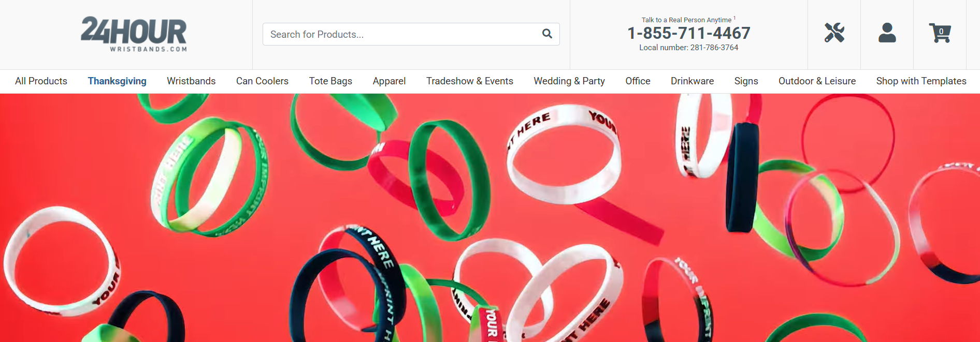
Task: Focus the Search for Products field
Action: click(411, 34)
